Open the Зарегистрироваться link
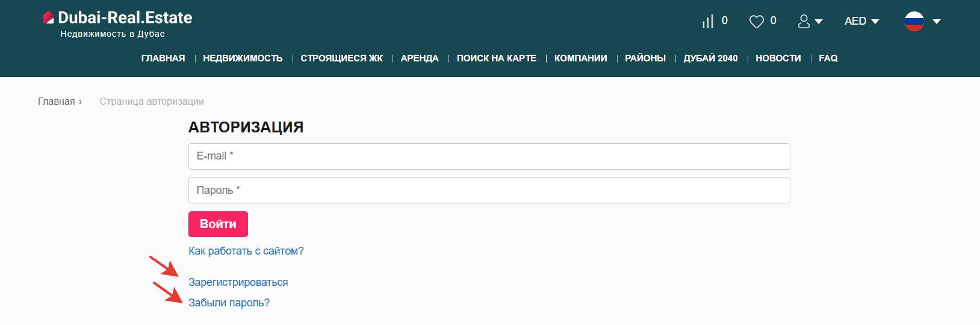980x325 pixels. coord(238,282)
